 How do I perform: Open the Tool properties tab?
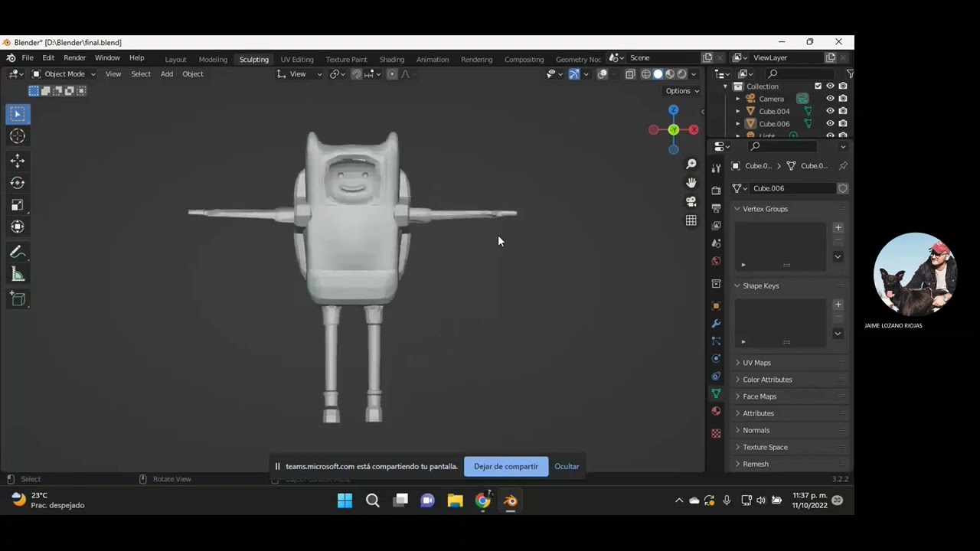716,168
